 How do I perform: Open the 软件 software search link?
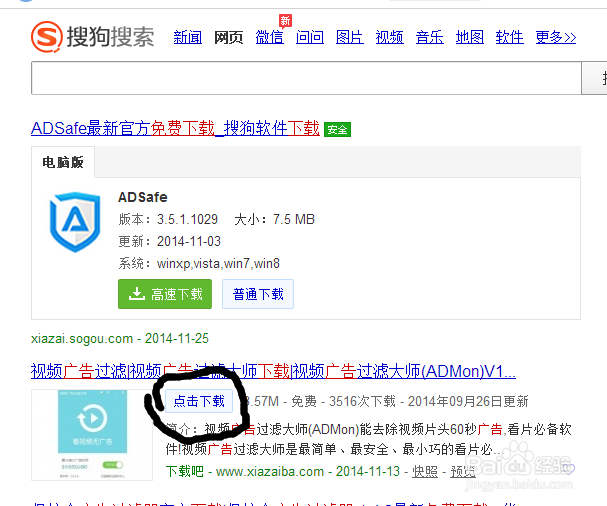tap(509, 38)
